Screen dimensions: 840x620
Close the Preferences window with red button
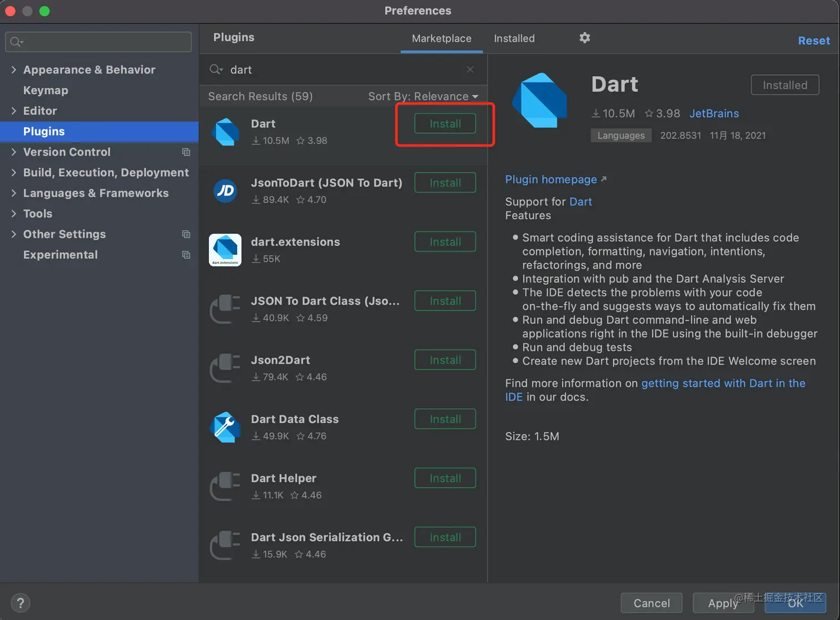pyautogui.click(x=10, y=11)
